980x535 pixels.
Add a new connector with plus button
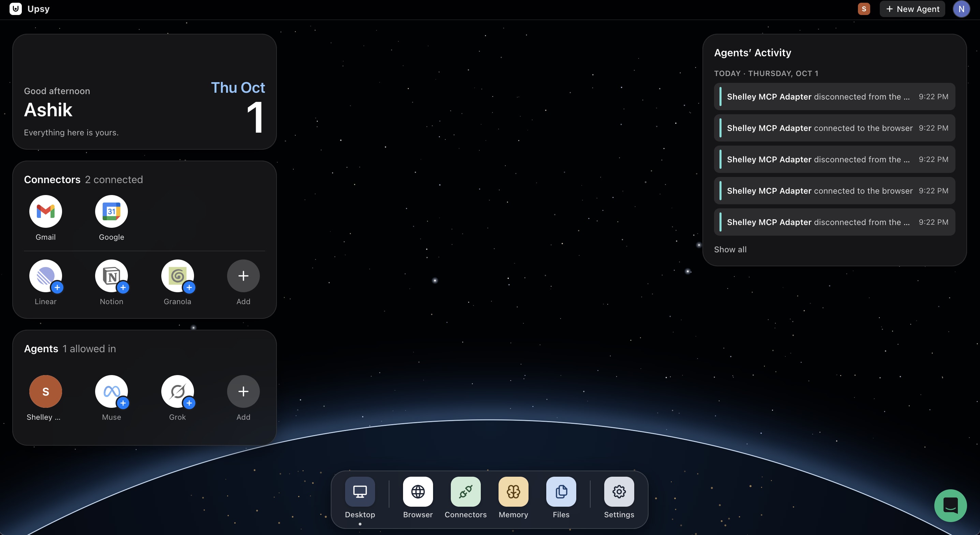pyautogui.click(x=243, y=276)
